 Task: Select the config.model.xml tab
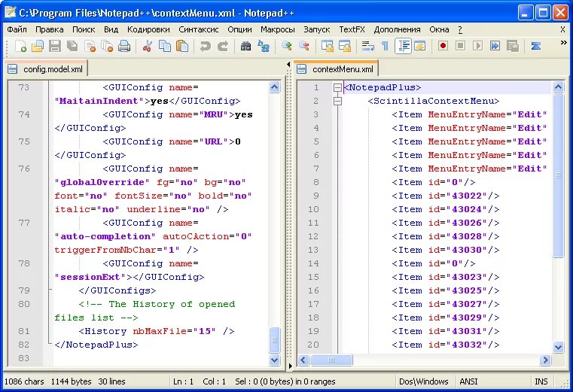coord(47,69)
